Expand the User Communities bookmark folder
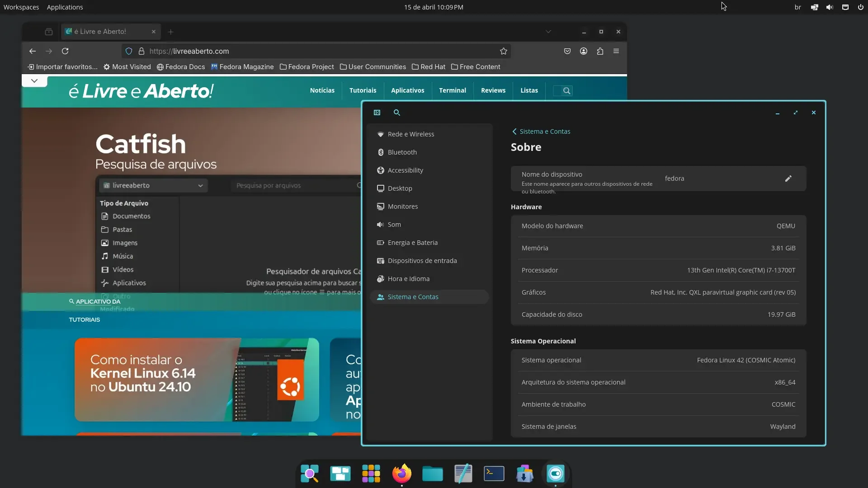Screen dimensions: 868x488 pyautogui.click(x=373, y=67)
